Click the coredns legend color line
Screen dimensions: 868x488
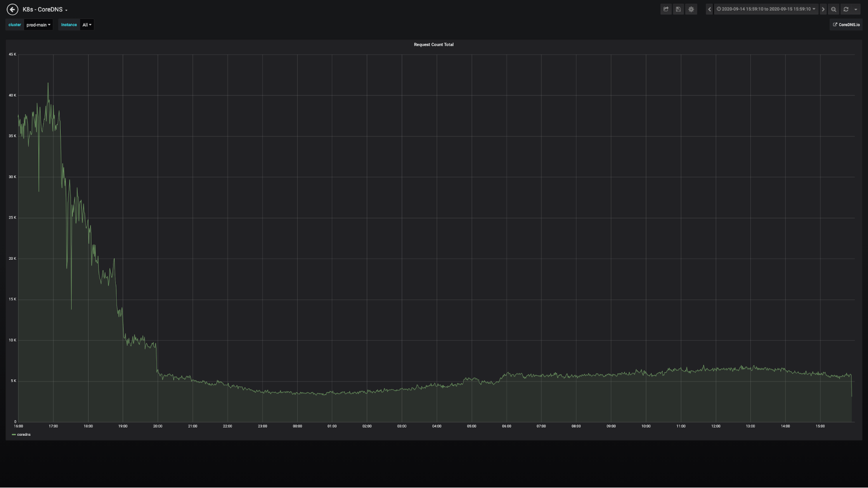14,434
